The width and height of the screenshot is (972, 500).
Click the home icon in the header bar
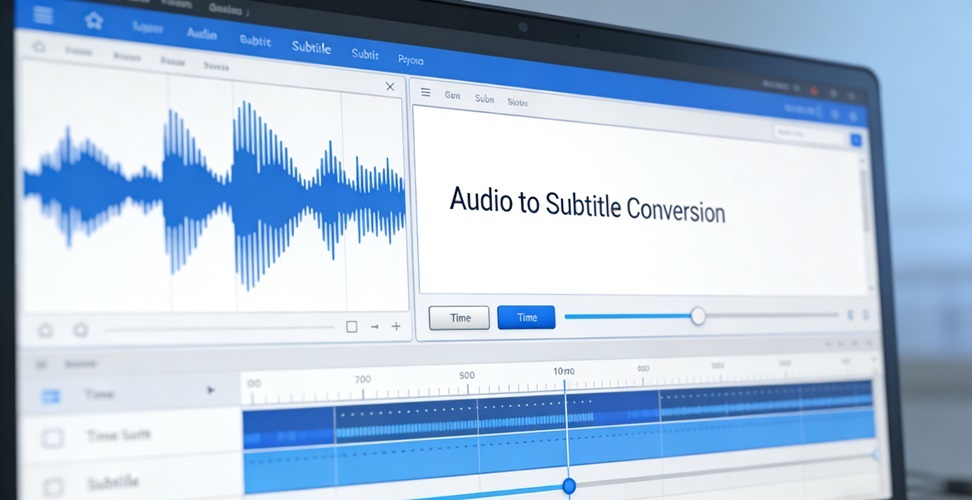[x=94, y=20]
